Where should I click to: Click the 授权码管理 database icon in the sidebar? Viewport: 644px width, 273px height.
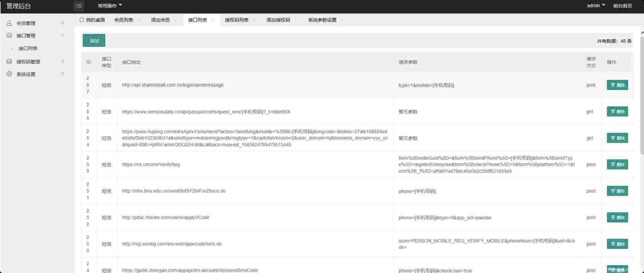coord(9,62)
